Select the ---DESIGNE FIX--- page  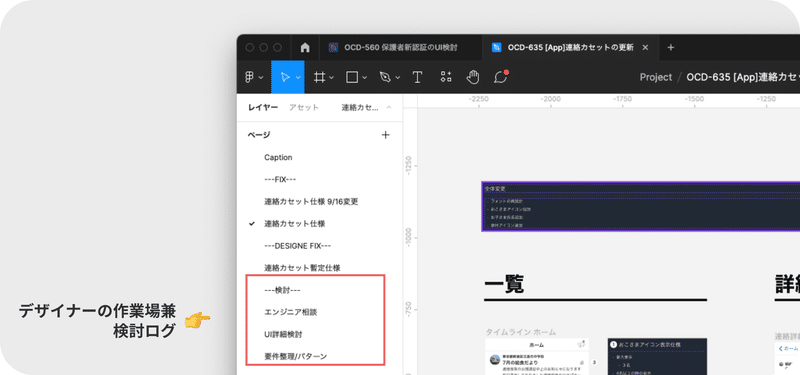coord(297,246)
